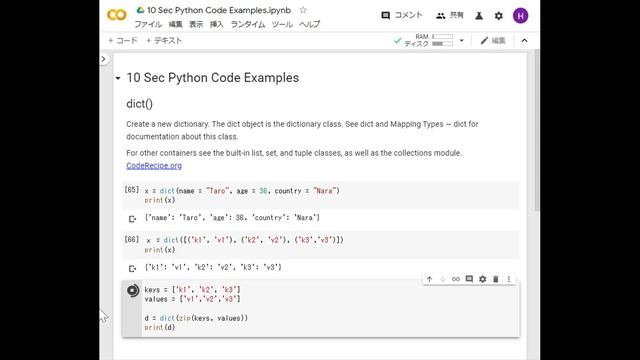The width and height of the screenshot is (640, 360).
Task: Expand the runtime connection dropdown arrow
Action: point(462,40)
